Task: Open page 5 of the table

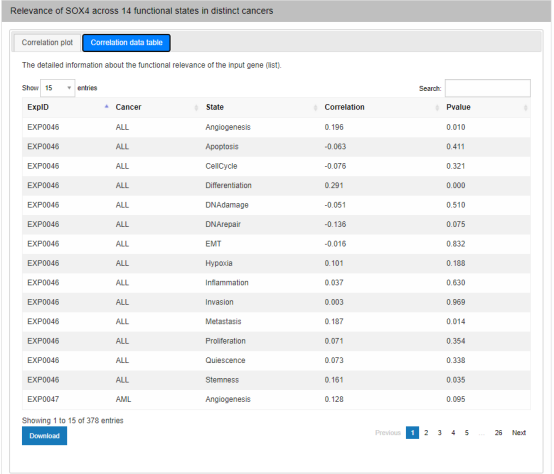Action: 467,433
